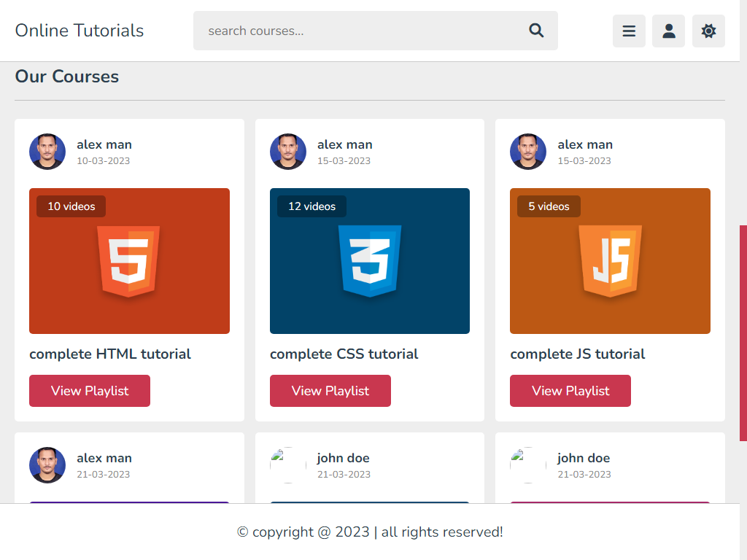This screenshot has height=560, width=747.
Task: Click the first john doe name
Action: 344,458
